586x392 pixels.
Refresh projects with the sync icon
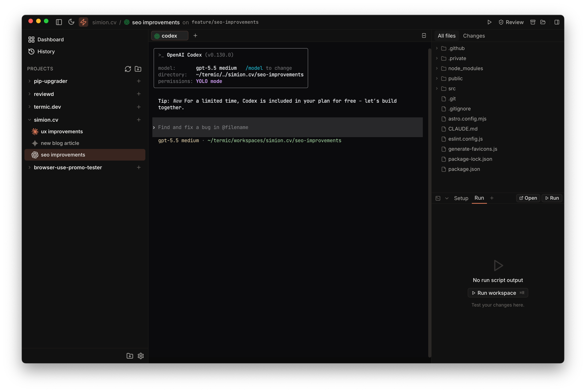128,69
